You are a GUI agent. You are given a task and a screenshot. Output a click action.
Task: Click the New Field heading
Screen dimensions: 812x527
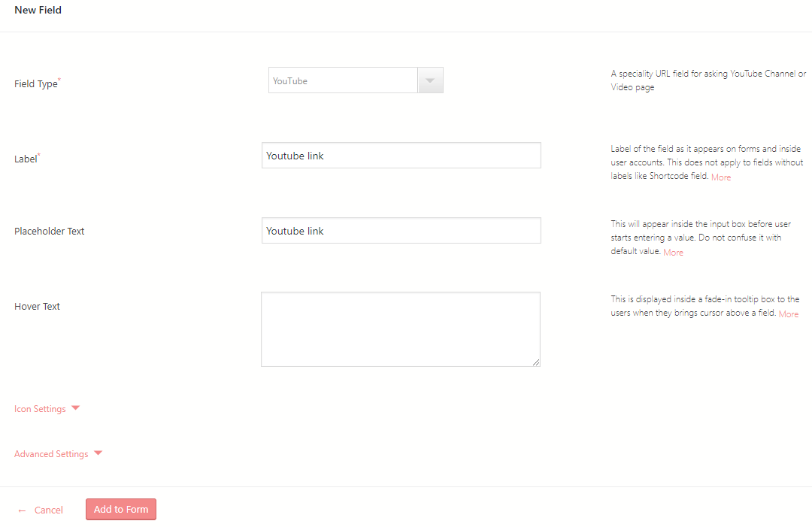point(38,10)
